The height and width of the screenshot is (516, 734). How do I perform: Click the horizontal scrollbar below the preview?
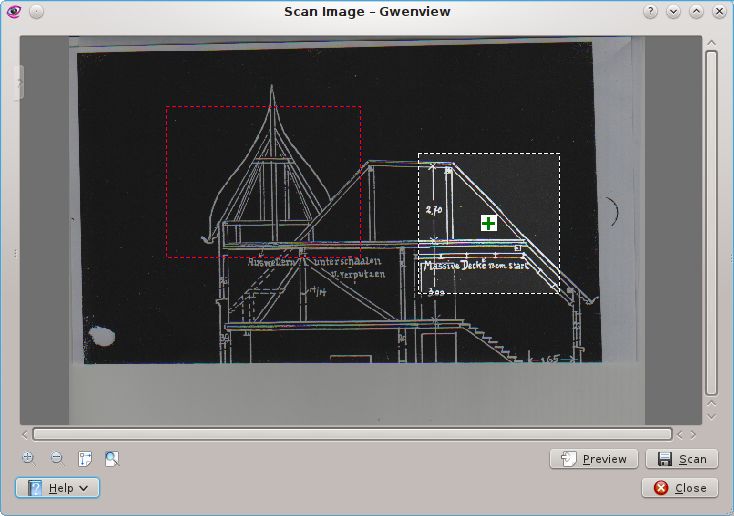(x=352, y=435)
